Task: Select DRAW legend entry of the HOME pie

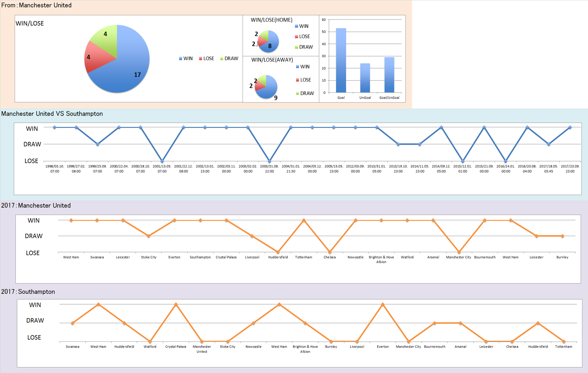Action: point(304,47)
